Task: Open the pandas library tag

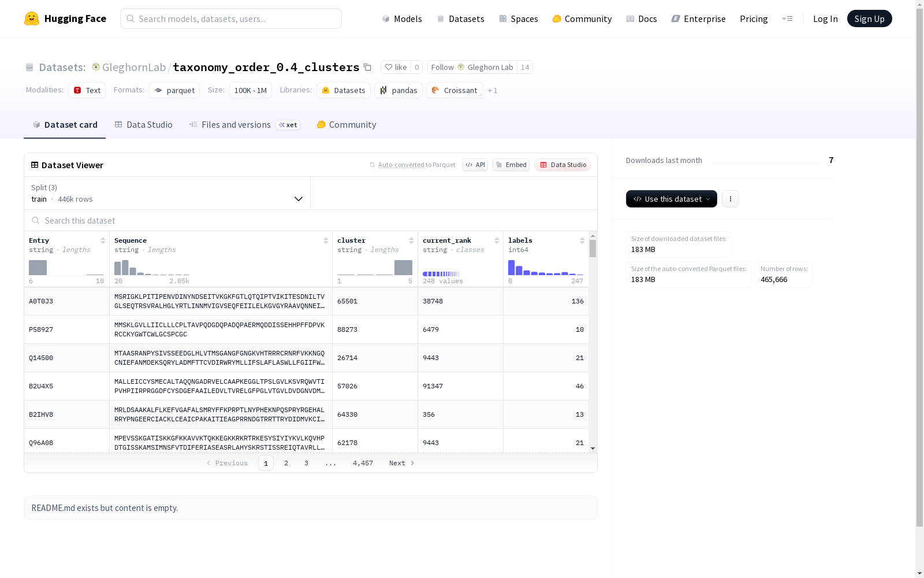Action: click(x=398, y=90)
